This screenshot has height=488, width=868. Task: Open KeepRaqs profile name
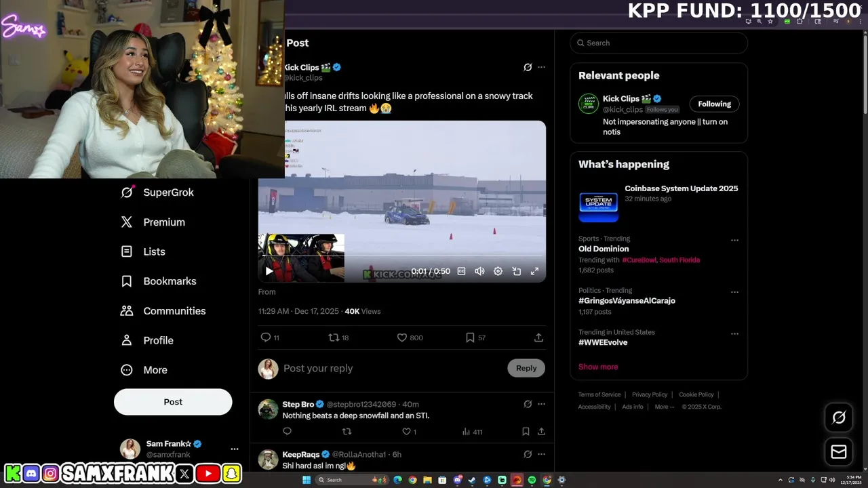301,454
